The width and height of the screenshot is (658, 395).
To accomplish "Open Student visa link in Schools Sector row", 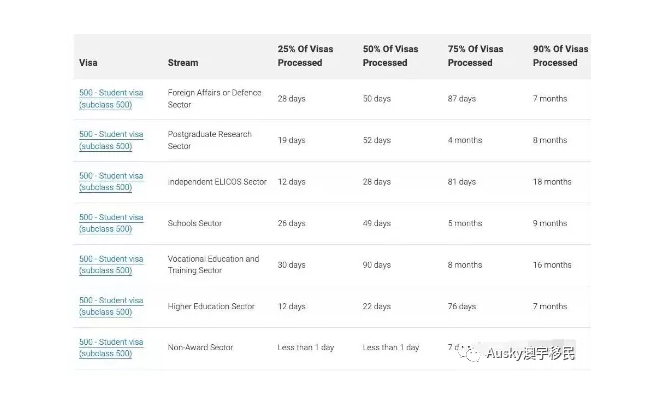I will (x=111, y=223).
